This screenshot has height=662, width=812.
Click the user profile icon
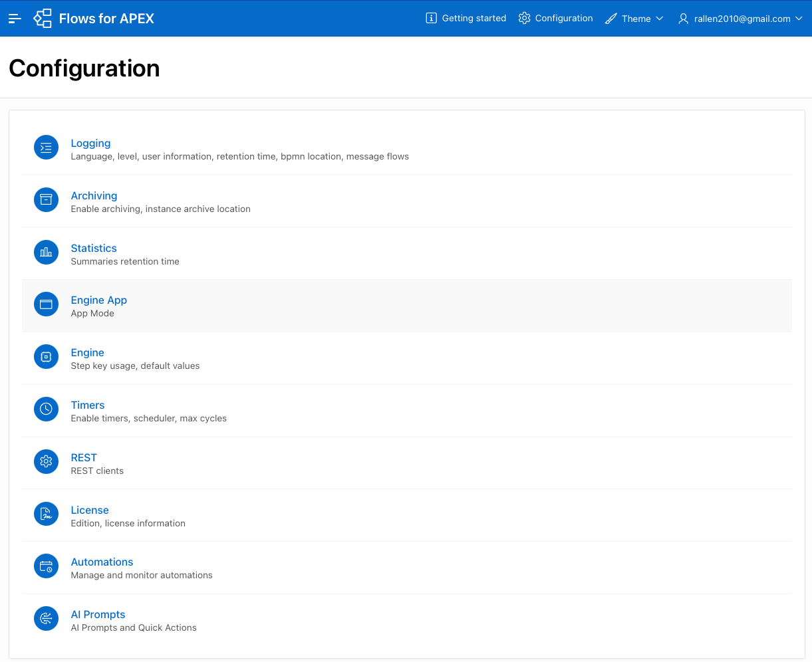(683, 19)
